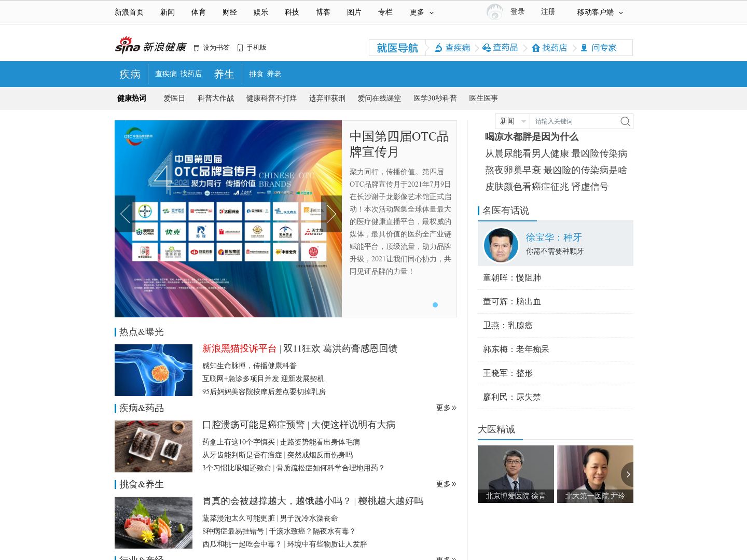
Task: Click the search magnifier icon
Action: pos(625,121)
